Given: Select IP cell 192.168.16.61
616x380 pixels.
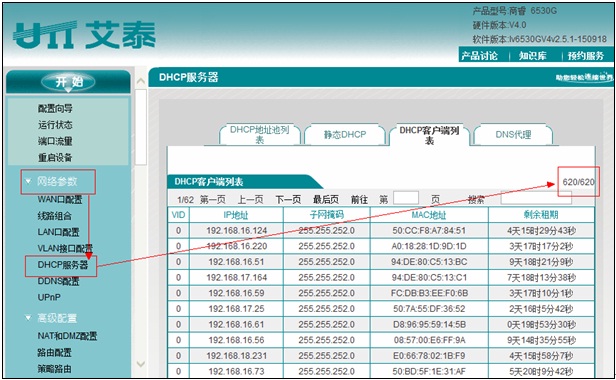Looking at the screenshot, I should click(x=236, y=325).
